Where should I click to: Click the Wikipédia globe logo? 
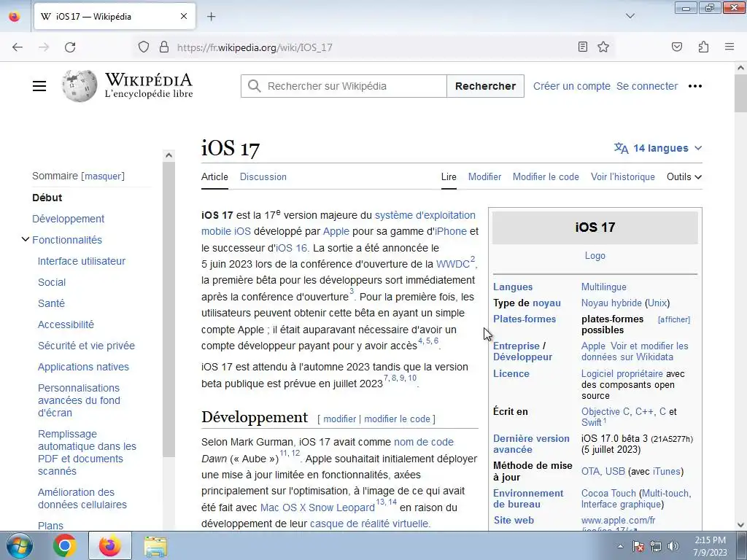pos(80,86)
